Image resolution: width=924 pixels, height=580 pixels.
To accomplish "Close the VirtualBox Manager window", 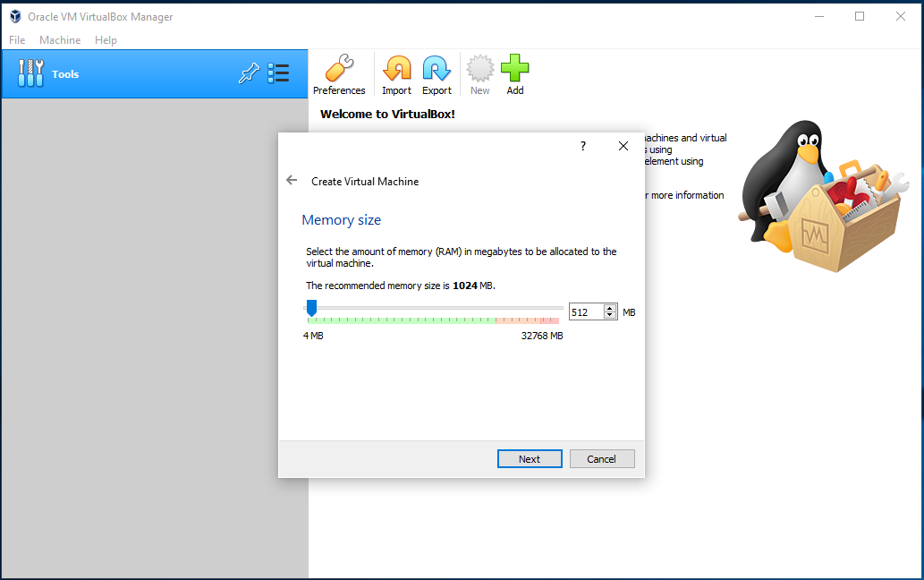I will (x=901, y=16).
